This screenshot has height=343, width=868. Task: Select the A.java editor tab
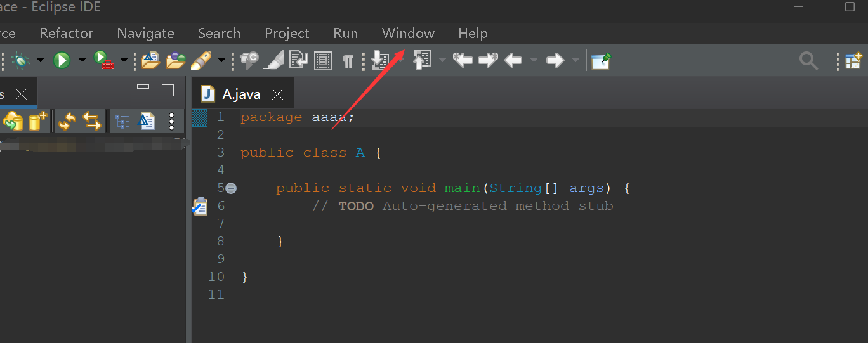pos(241,94)
